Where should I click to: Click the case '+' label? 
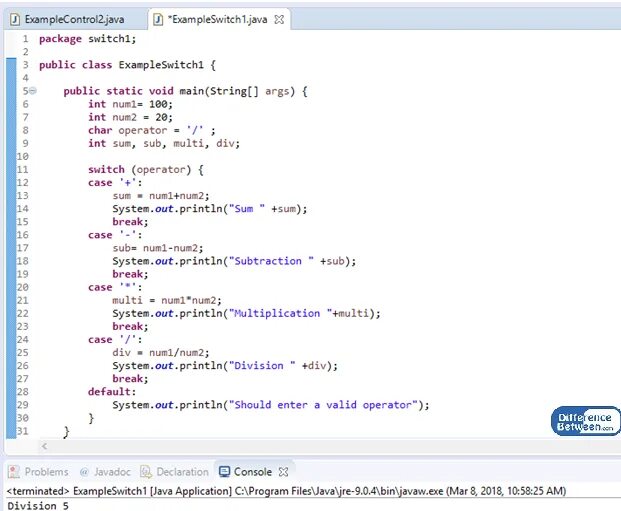(x=115, y=183)
